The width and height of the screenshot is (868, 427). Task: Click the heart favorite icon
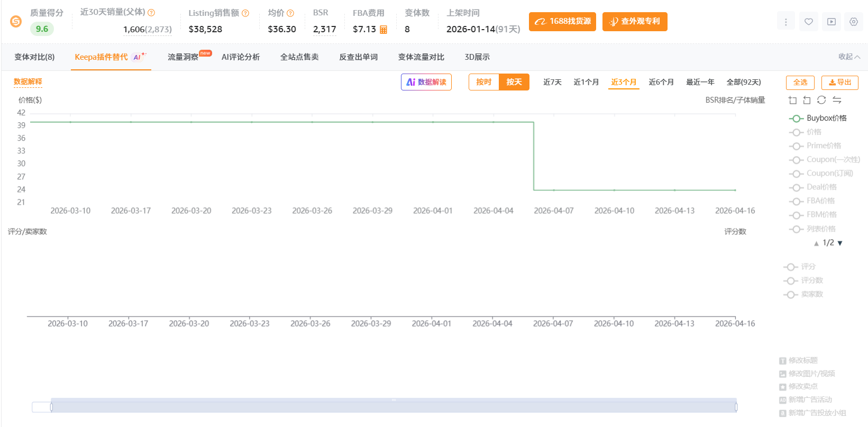click(808, 22)
